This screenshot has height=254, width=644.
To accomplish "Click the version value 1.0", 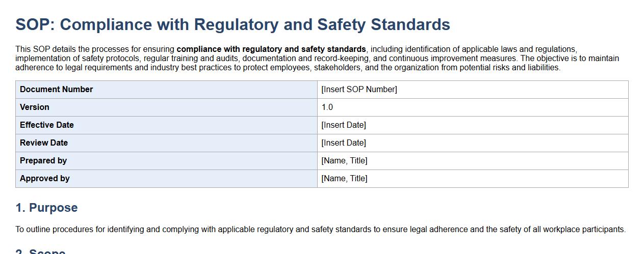I will 327,107.
